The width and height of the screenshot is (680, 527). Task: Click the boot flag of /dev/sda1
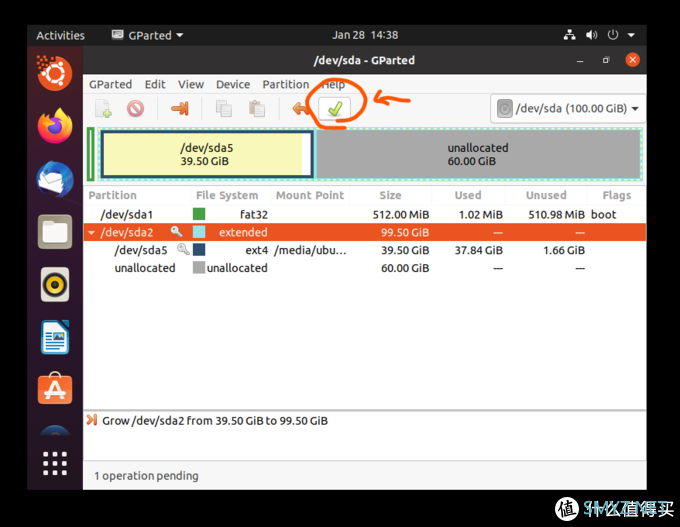click(603, 214)
